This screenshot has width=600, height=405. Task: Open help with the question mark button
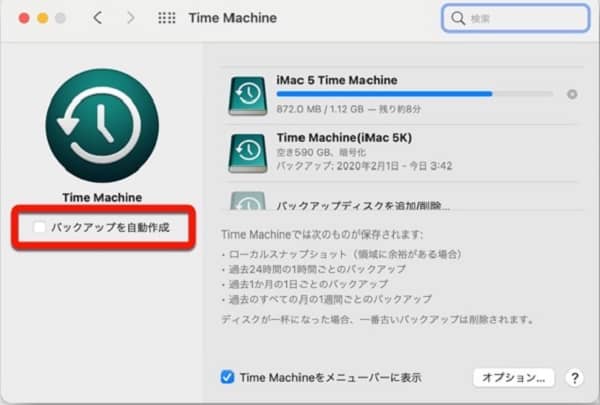point(574,378)
